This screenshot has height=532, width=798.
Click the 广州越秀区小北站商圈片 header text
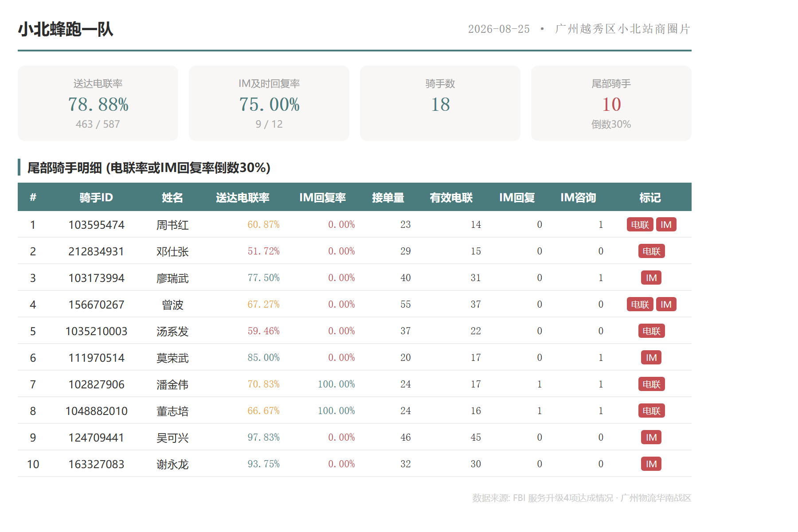[623, 29]
